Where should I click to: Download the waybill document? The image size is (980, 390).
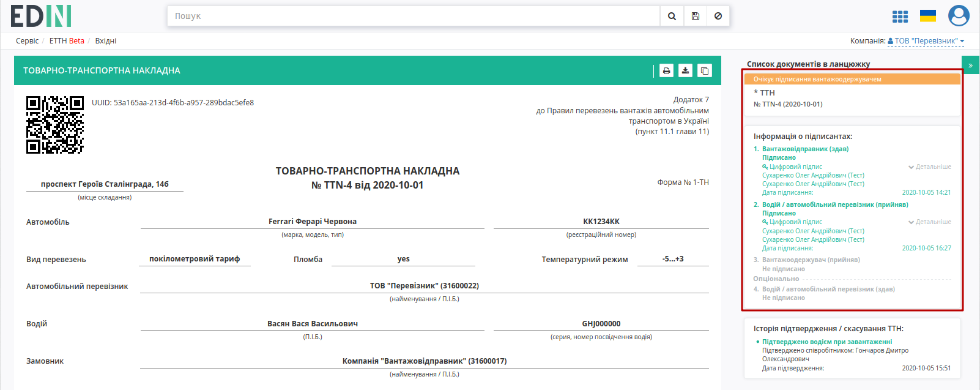685,70
